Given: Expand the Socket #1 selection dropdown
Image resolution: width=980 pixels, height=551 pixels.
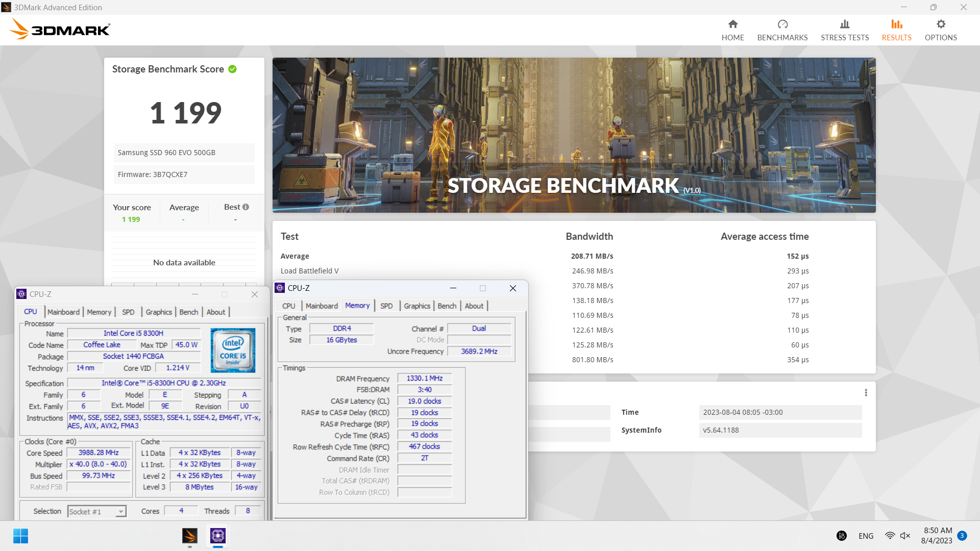Looking at the screenshot, I should pos(121,511).
